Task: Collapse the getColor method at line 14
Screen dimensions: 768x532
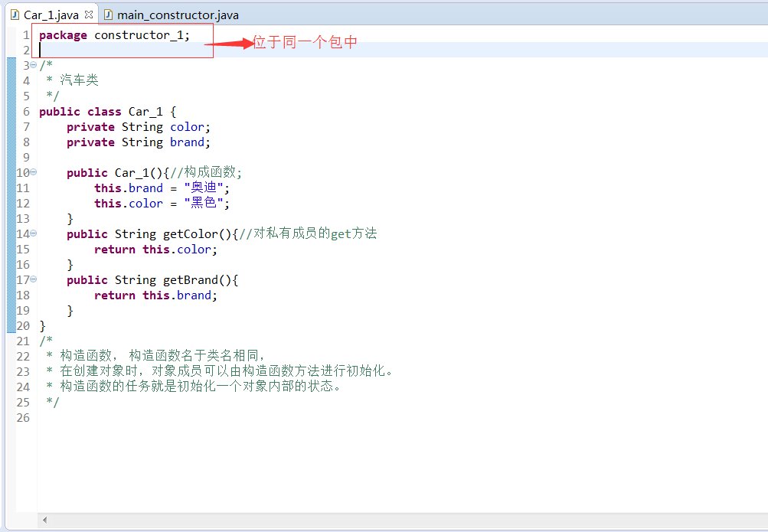Action: click(x=32, y=233)
